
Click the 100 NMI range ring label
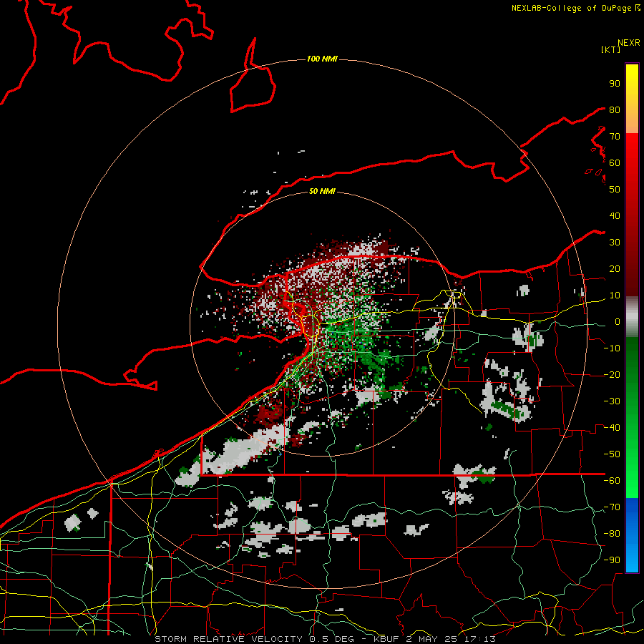pos(322,59)
